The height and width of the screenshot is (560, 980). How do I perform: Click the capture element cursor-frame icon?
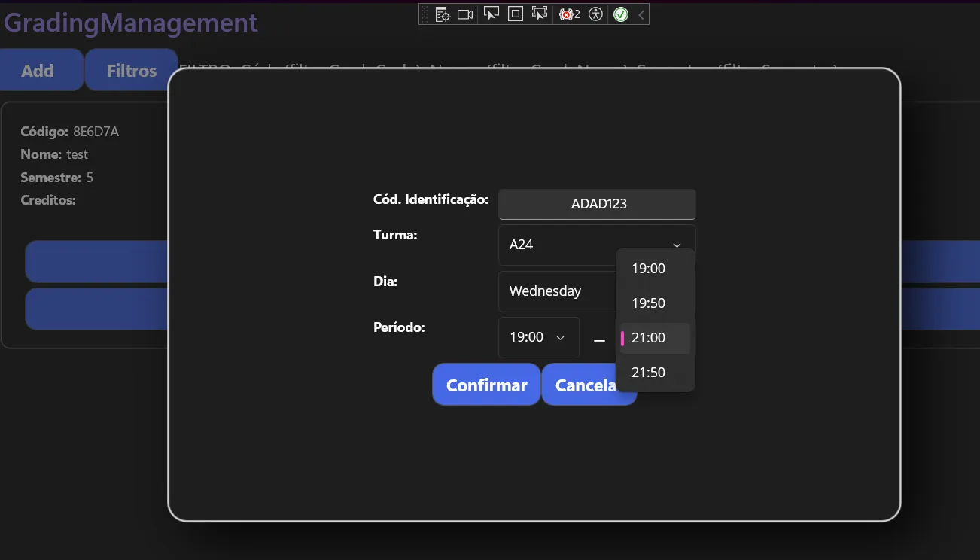(x=539, y=14)
